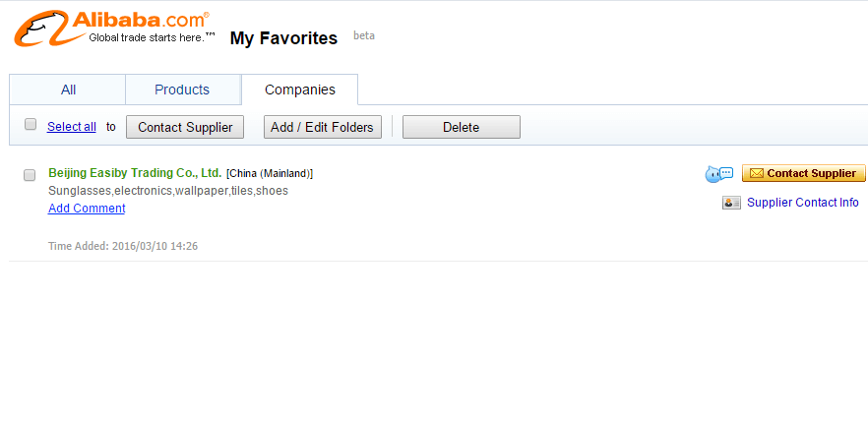The width and height of the screenshot is (868, 421).
Task: Open Add / Edit Folders
Action: click(322, 127)
